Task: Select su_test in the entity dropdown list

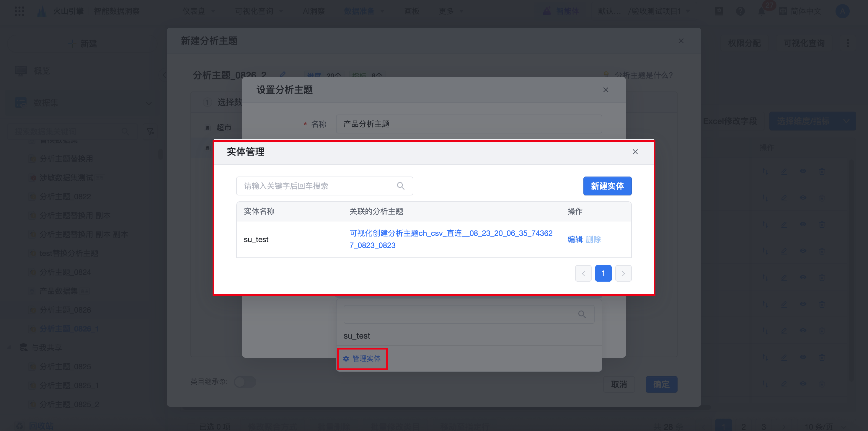Action: pos(357,336)
